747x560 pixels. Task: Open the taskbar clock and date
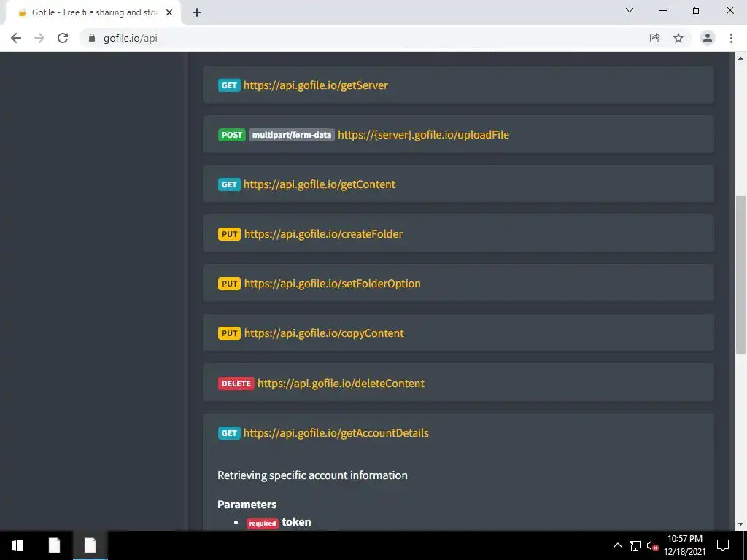685,545
